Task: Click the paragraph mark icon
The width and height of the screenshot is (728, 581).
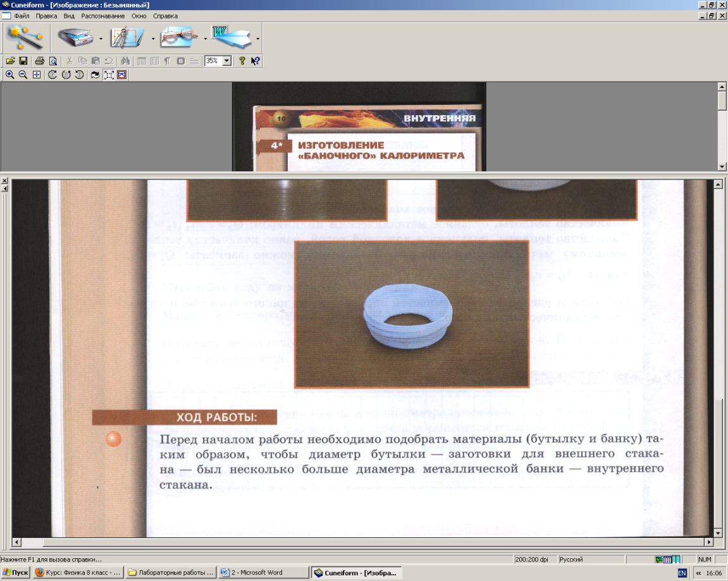Action: coord(168,61)
